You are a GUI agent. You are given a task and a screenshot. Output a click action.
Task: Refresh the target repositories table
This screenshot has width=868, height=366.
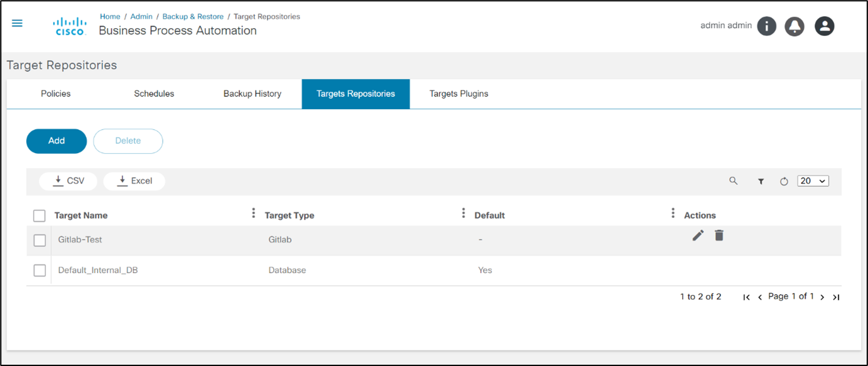pos(784,181)
